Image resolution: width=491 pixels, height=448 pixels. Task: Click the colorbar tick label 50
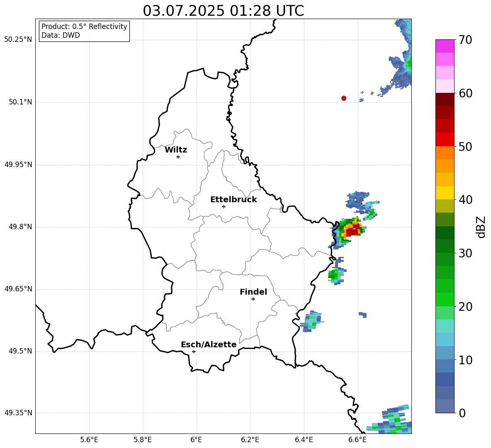click(x=465, y=147)
